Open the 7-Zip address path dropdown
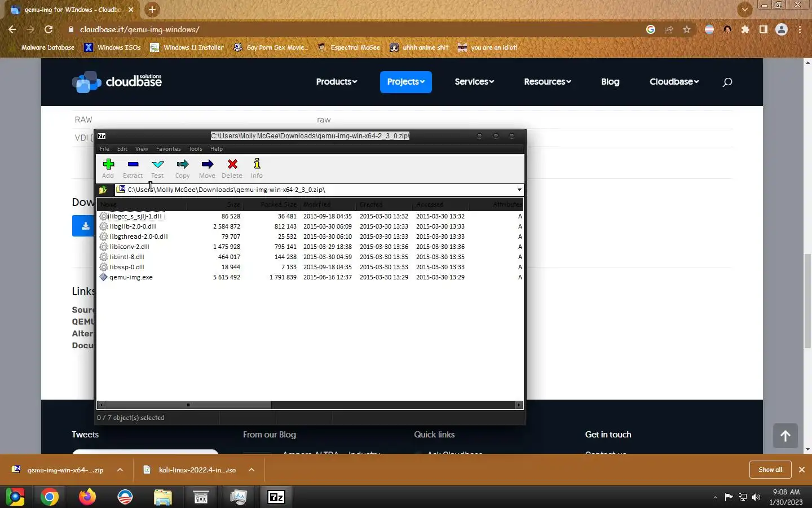Screen dimensions: 812x508 click(x=519, y=190)
